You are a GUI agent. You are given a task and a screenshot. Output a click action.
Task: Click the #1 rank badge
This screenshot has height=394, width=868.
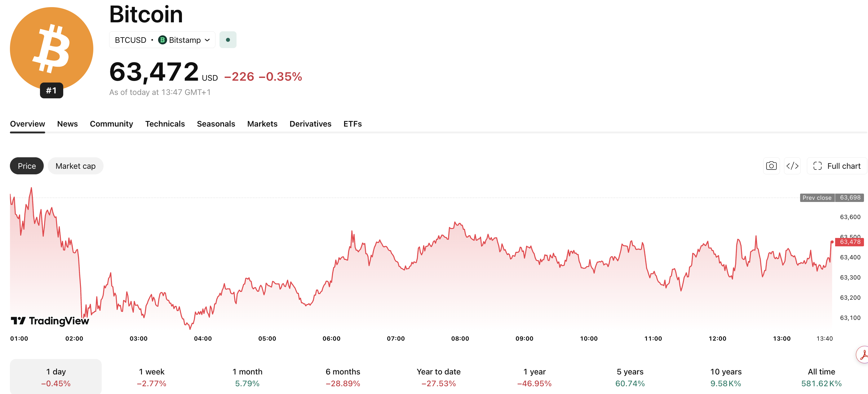tap(51, 90)
